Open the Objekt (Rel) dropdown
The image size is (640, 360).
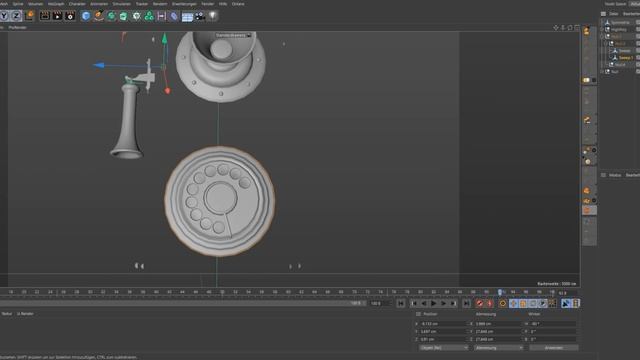click(444, 348)
